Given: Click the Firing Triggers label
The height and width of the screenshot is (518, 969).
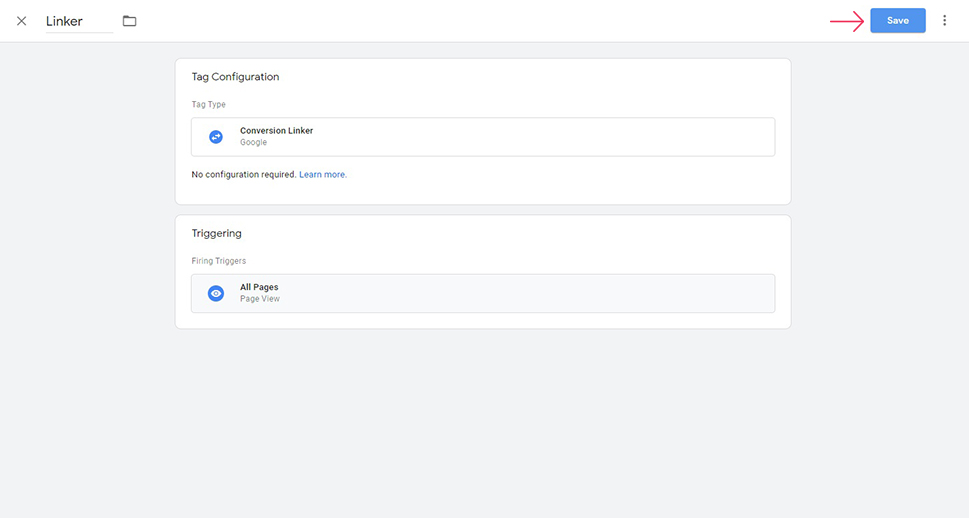Looking at the screenshot, I should (218, 261).
